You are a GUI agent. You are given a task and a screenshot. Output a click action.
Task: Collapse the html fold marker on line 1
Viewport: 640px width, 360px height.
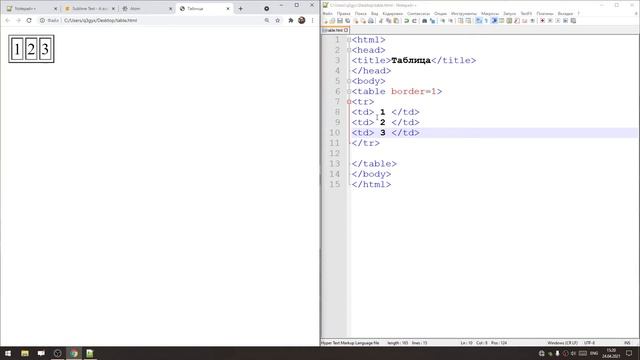coord(349,40)
